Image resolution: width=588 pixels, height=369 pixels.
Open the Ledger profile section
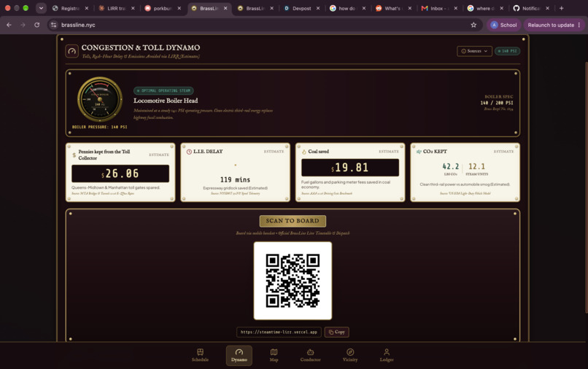pyautogui.click(x=387, y=355)
